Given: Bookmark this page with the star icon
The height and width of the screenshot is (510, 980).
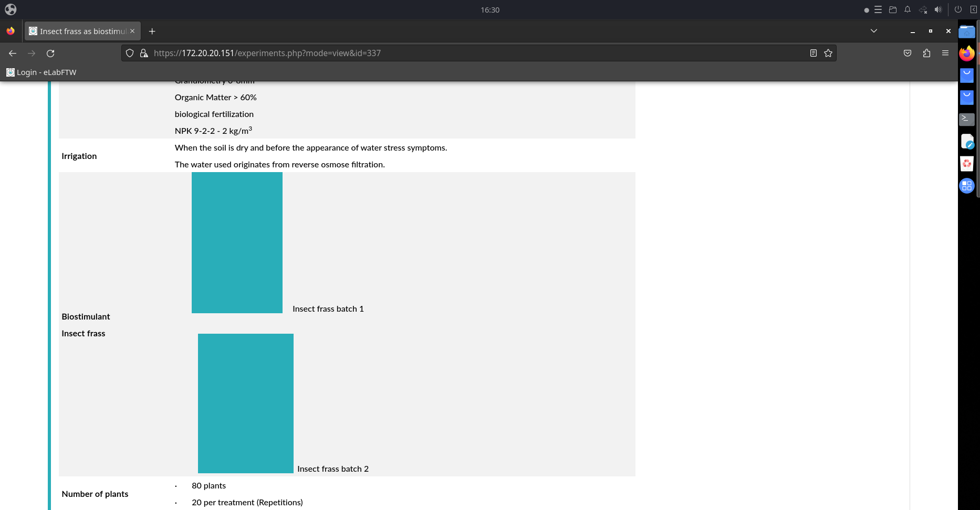Looking at the screenshot, I should click(x=828, y=53).
